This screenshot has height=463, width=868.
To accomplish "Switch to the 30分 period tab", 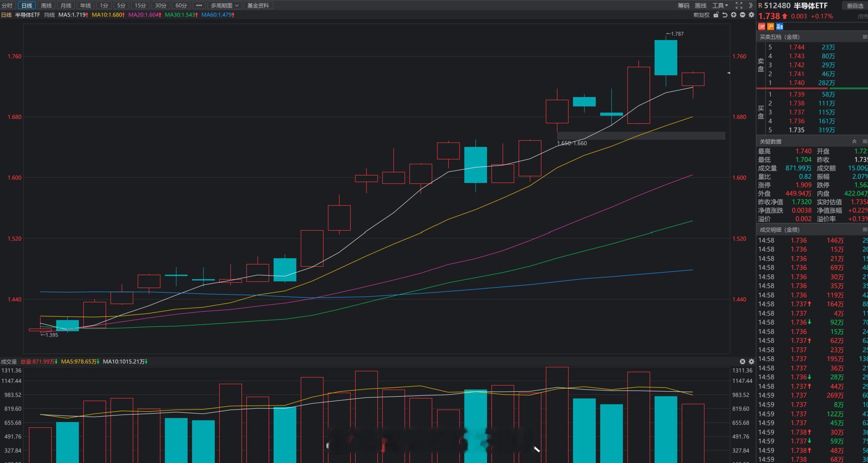I will [161, 5].
